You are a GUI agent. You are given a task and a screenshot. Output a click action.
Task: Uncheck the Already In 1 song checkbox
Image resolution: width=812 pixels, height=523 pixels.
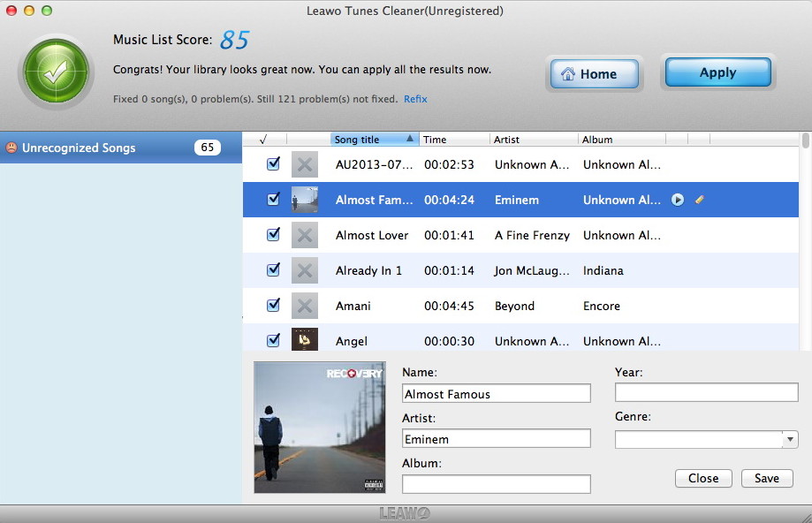273,269
